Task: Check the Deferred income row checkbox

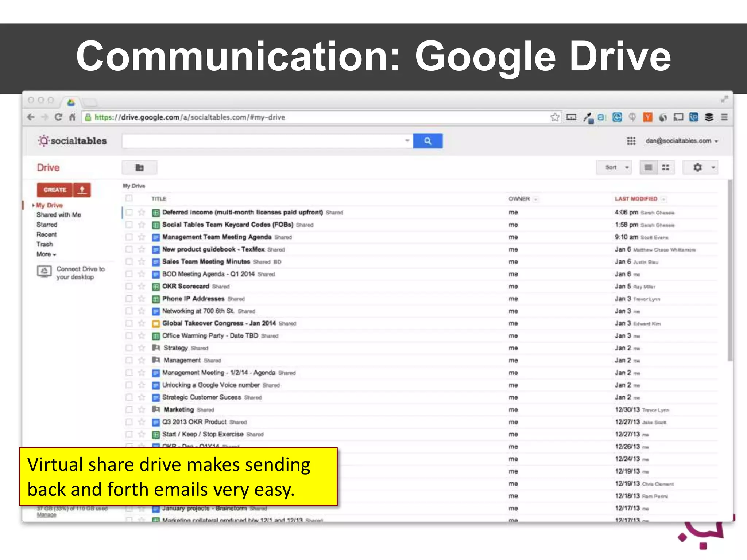Action: 129,213
